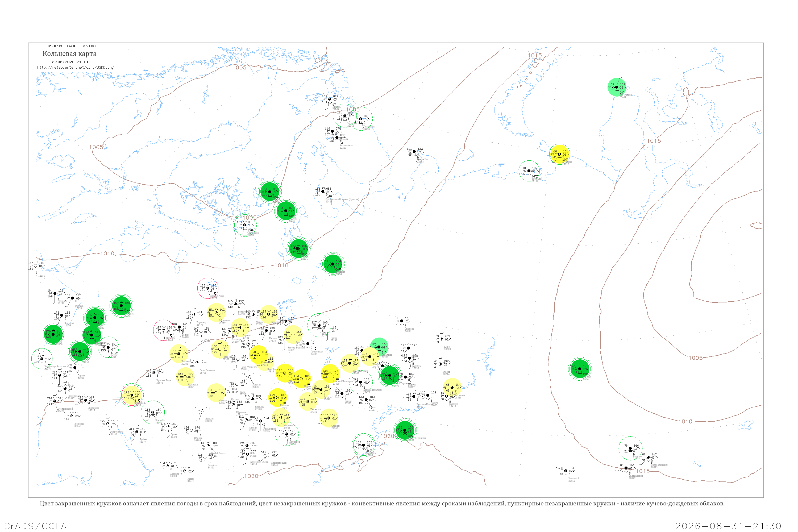Click the 2026-08-31-21:30 timestamp

coord(728,526)
